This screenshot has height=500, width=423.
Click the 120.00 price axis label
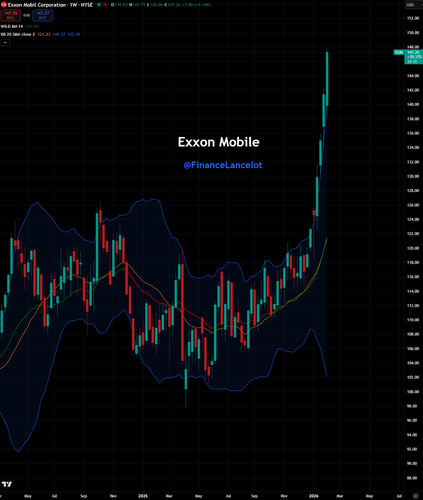pos(413,248)
